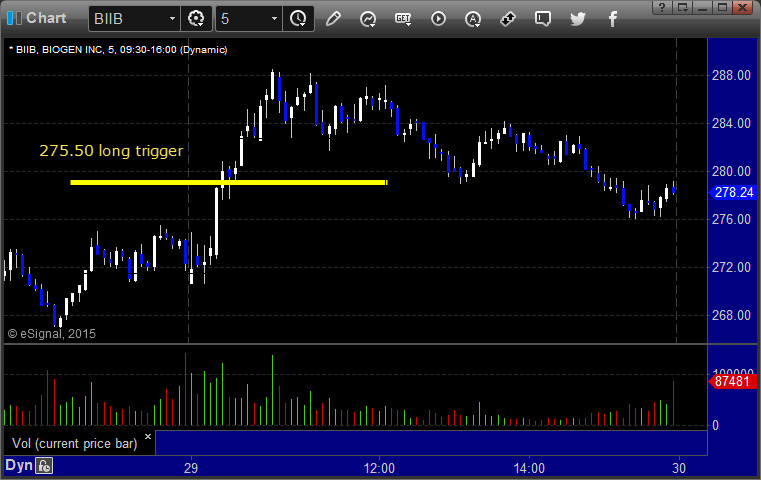Click the 272.00 price axis label
Viewport: 761px width, 480px height.
(731, 267)
